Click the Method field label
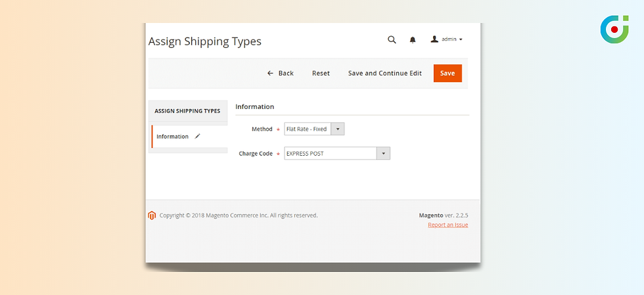The image size is (644, 295). (262, 129)
